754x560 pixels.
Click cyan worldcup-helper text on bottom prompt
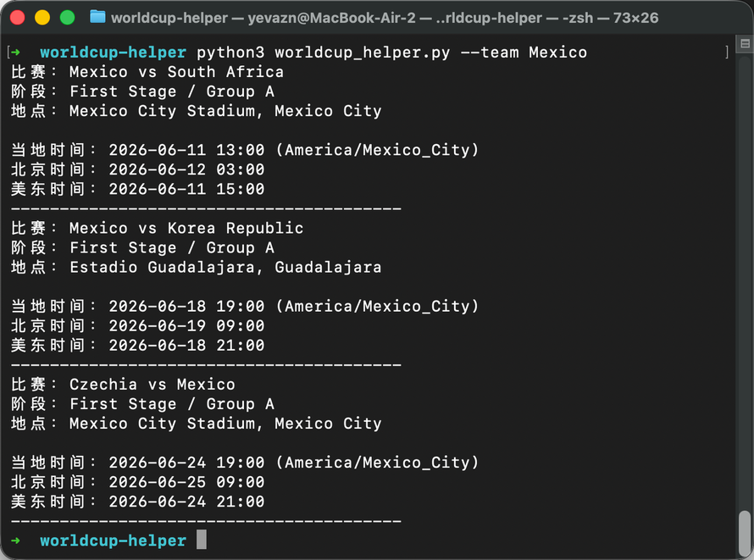(x=113, y=541)
